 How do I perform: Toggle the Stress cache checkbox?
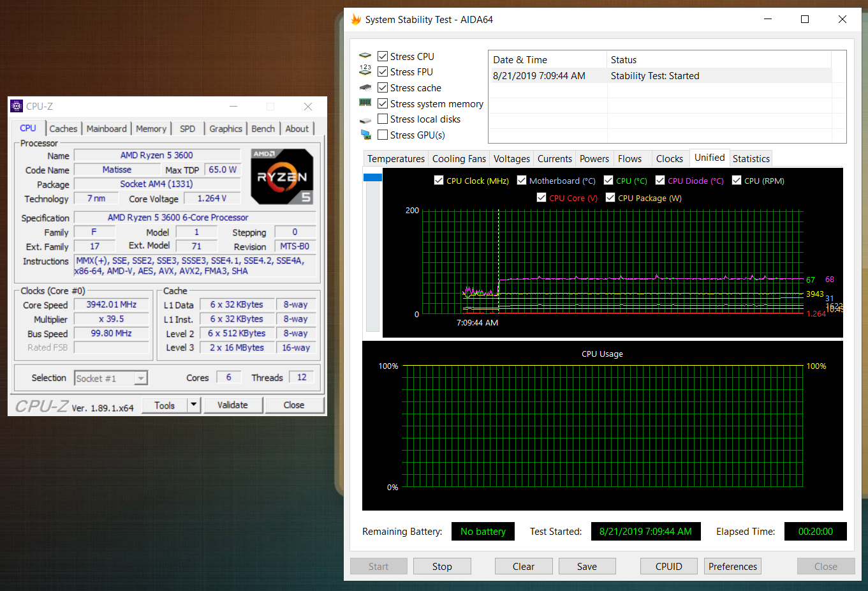[383, 87]
